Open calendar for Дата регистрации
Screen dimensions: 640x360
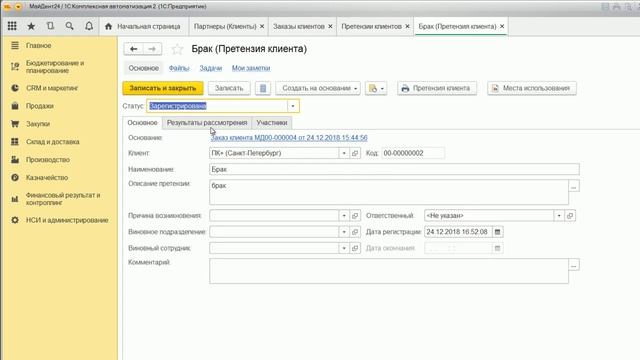pyautogui.click(x=498, y=232)
